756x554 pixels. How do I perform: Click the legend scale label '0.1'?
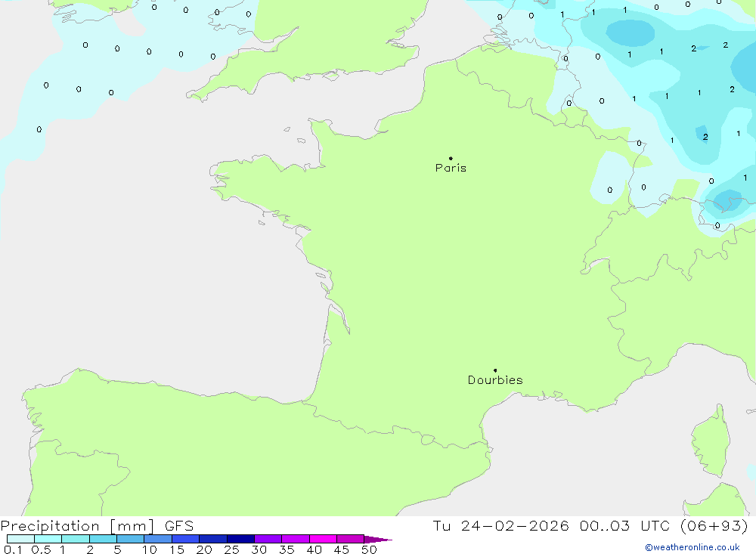(13, 549)
